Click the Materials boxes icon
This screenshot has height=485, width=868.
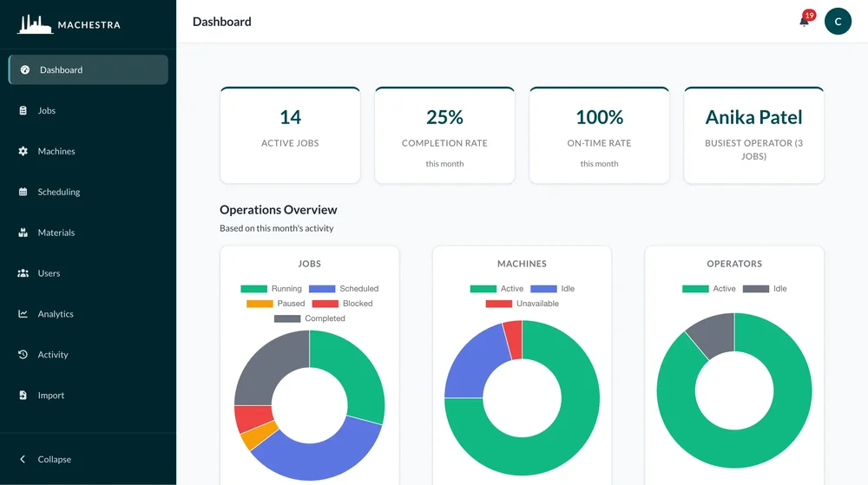(23, 233)
